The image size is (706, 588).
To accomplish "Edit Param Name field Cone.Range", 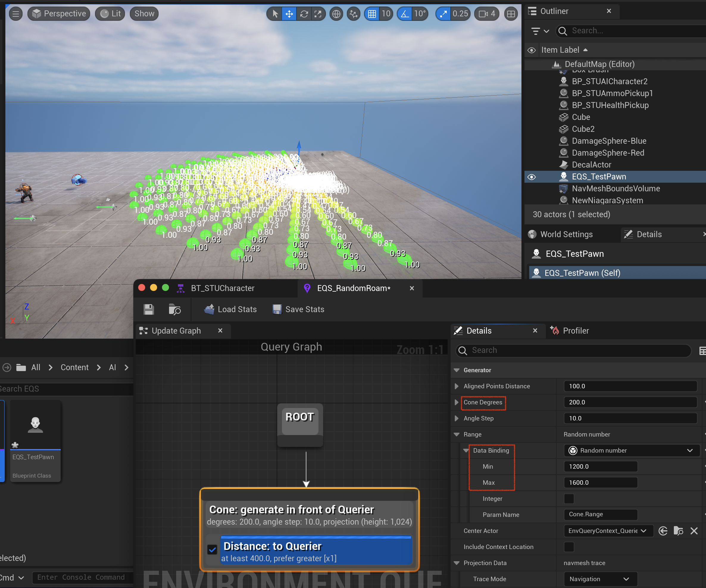I will pyautogui.click(x=600, y=515).
